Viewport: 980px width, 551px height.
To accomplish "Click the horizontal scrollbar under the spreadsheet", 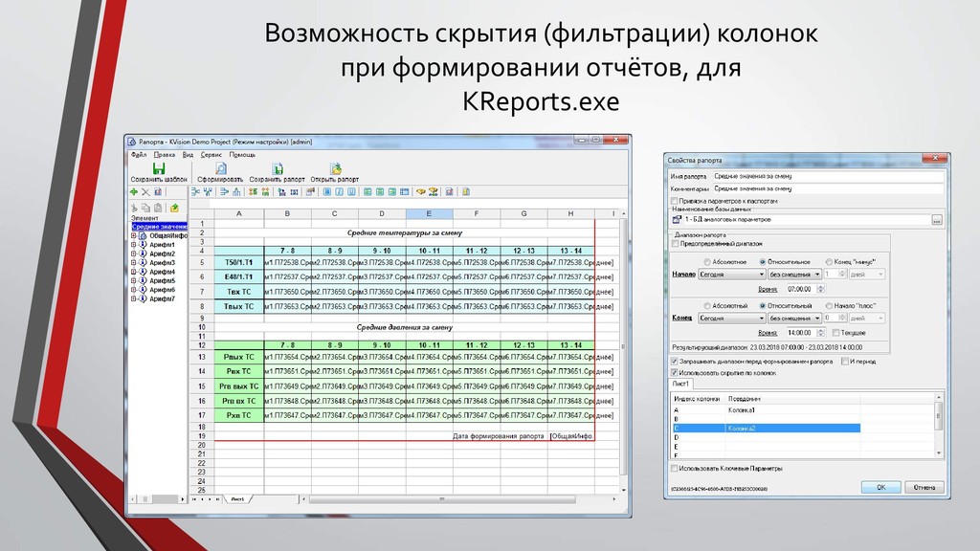I will (x=458, y=499).
